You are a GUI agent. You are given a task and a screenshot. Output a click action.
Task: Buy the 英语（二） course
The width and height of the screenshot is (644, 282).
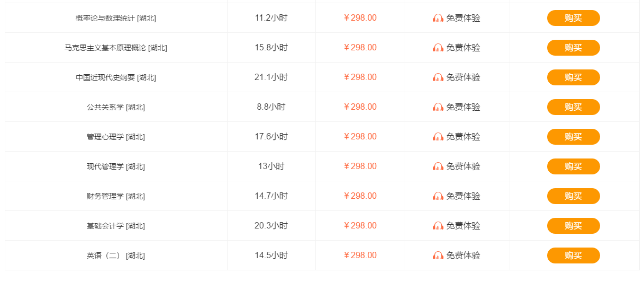coord(573,255)
